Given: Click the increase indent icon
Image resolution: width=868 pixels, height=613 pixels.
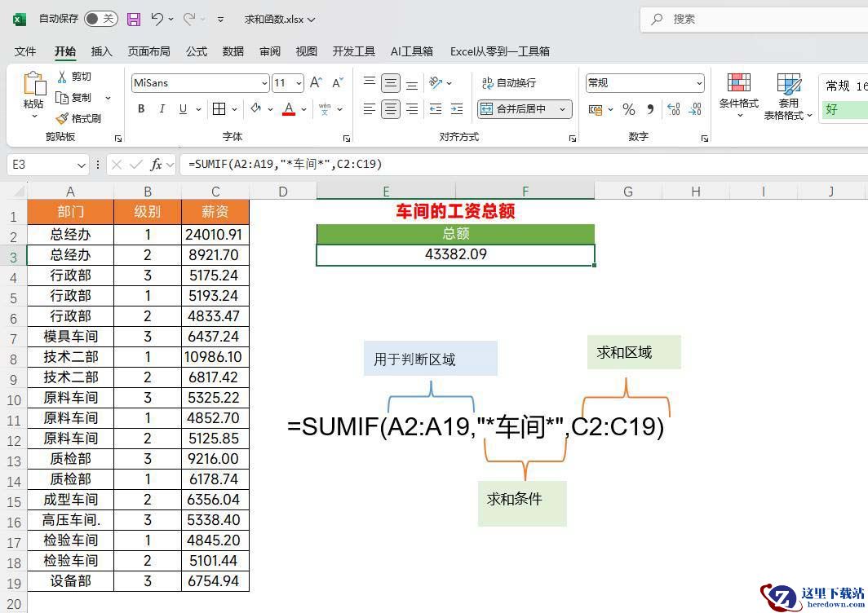Looking at the screenshot, I should point(457,109).
